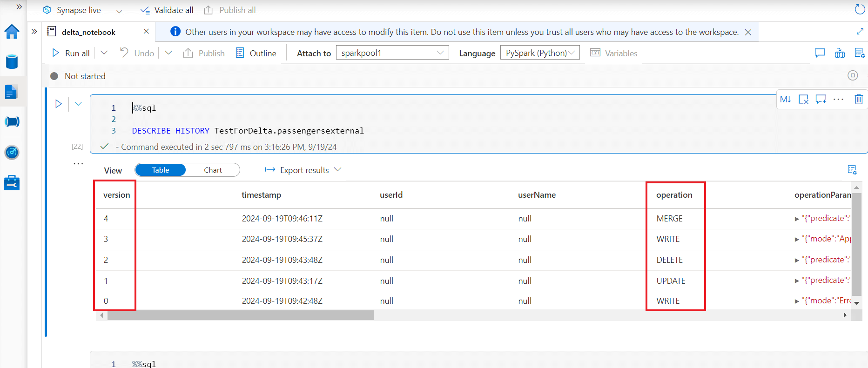
Task: Open the Manage toolbox hub icon
Action: coord(12,182)
